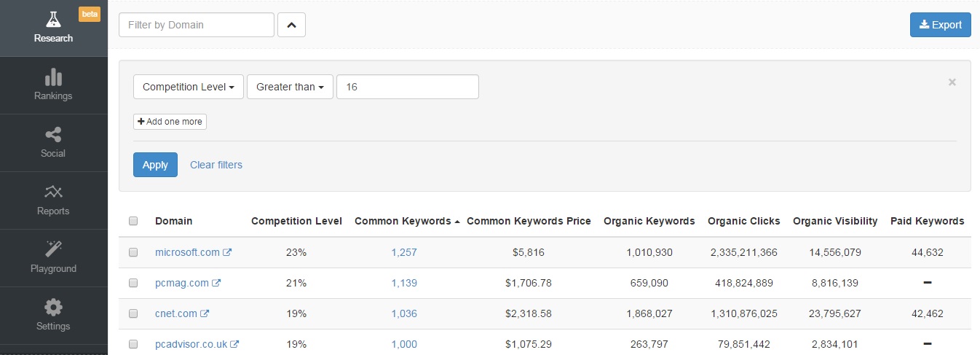Click the 418,824,889 organic clicks value
980x355 pixels.
pos(743,283)
